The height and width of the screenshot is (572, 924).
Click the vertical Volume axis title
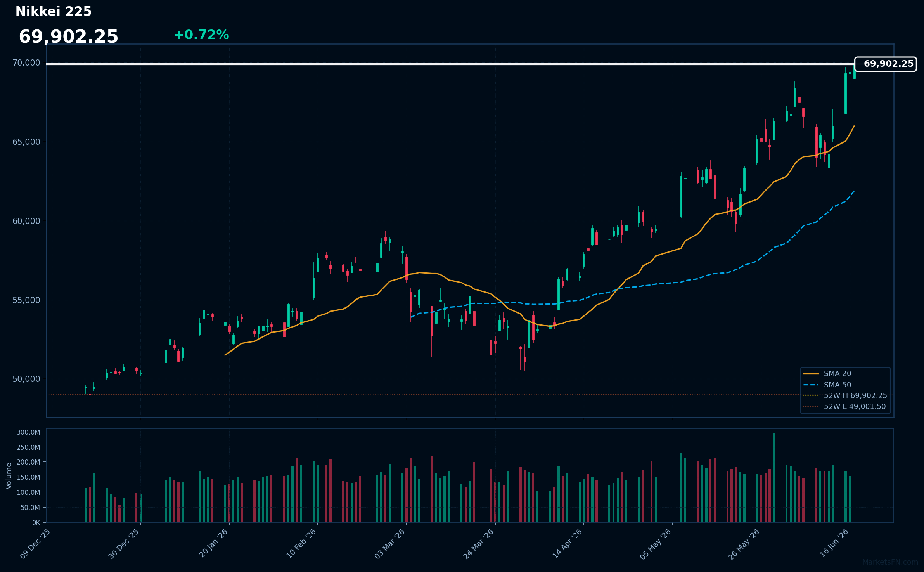(x=9, y=476)
